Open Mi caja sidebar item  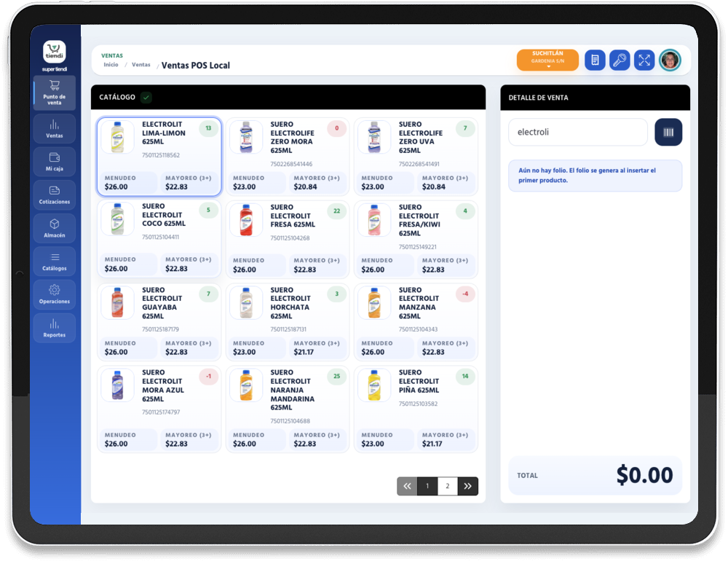tap(55, 162)
